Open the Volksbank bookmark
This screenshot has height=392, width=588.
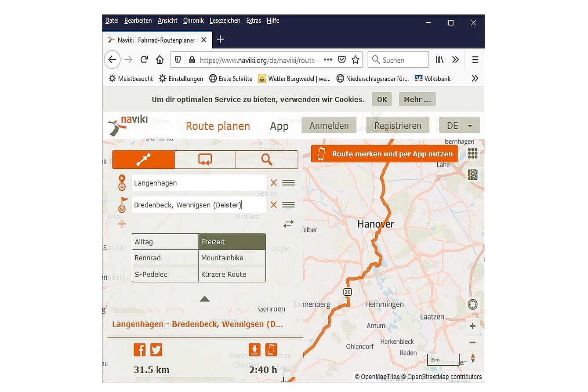pos(433,79)
